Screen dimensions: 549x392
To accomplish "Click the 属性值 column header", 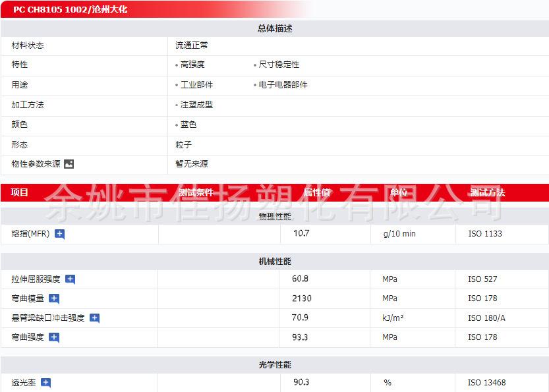I will [x=317, y=192].
